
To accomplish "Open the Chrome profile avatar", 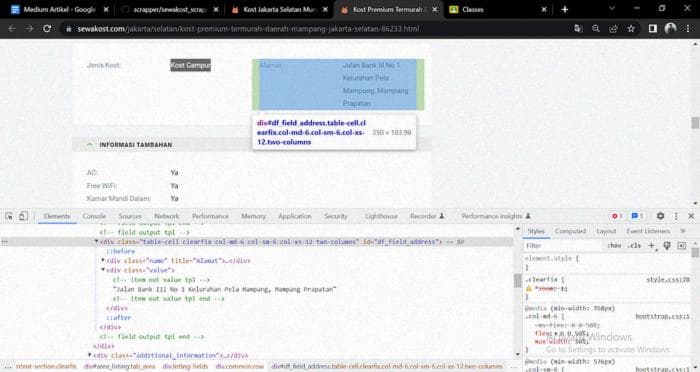I will [x=671, y=29].
